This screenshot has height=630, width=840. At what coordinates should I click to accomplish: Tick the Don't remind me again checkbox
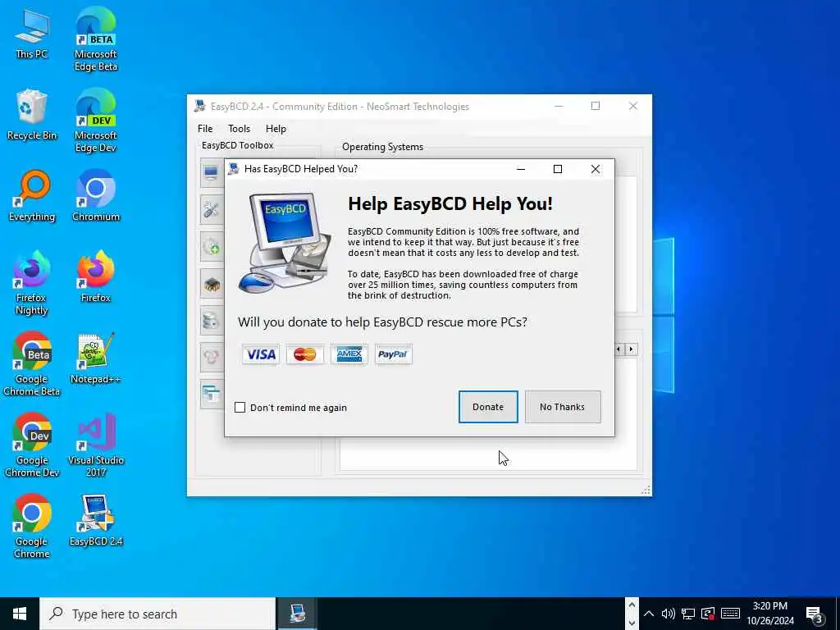point(240,408)
